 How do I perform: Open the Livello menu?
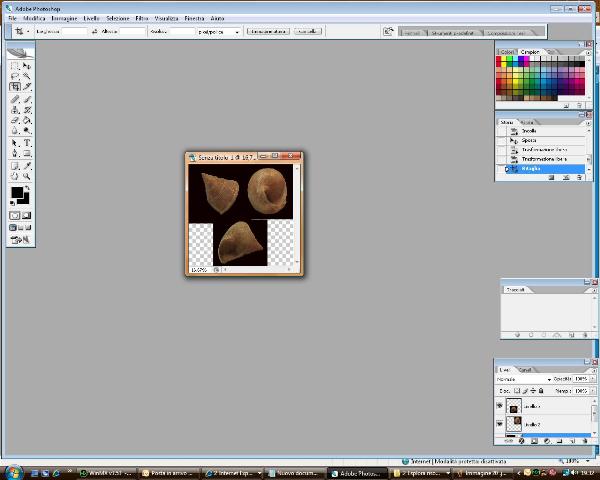(91, 18)
